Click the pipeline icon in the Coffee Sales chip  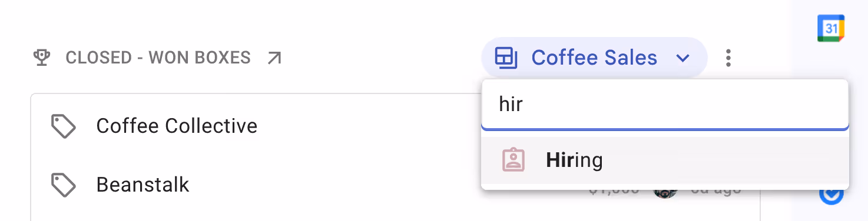click(x=506, y=58)
